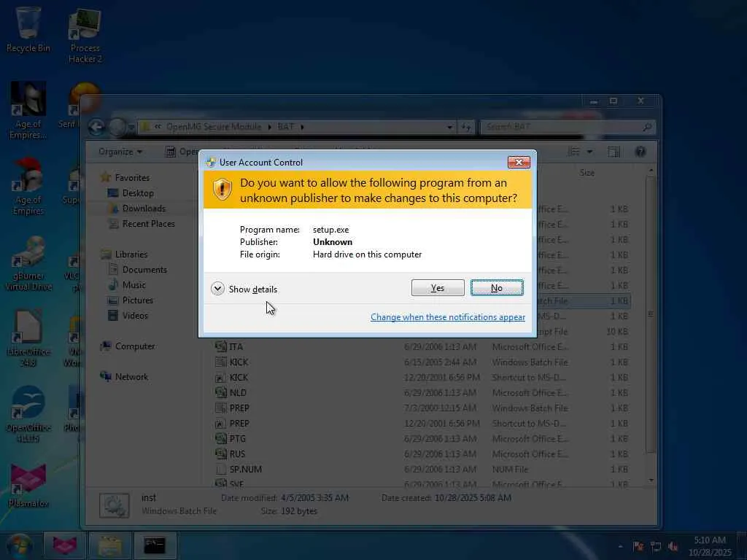Image resolution: width=747 pixels, height=560 pixels.
Task: Select PREP Windows Batch File row
Action: [422, 408]
